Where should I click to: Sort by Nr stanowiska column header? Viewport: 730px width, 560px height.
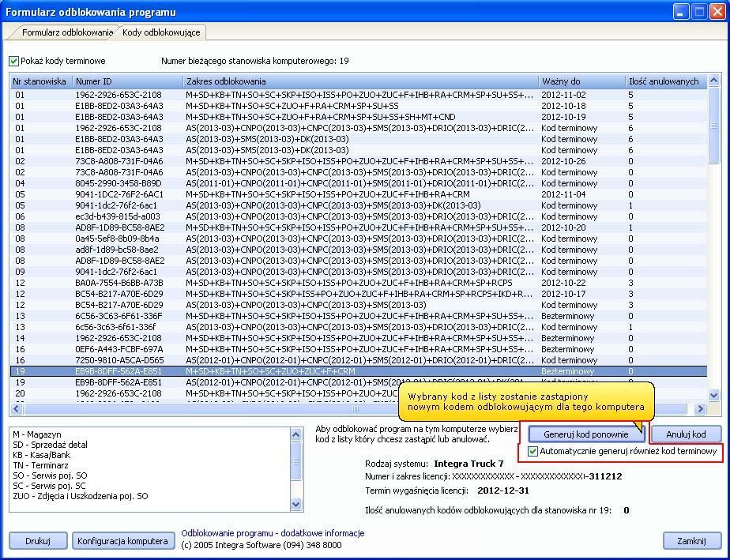coord(41,81)
